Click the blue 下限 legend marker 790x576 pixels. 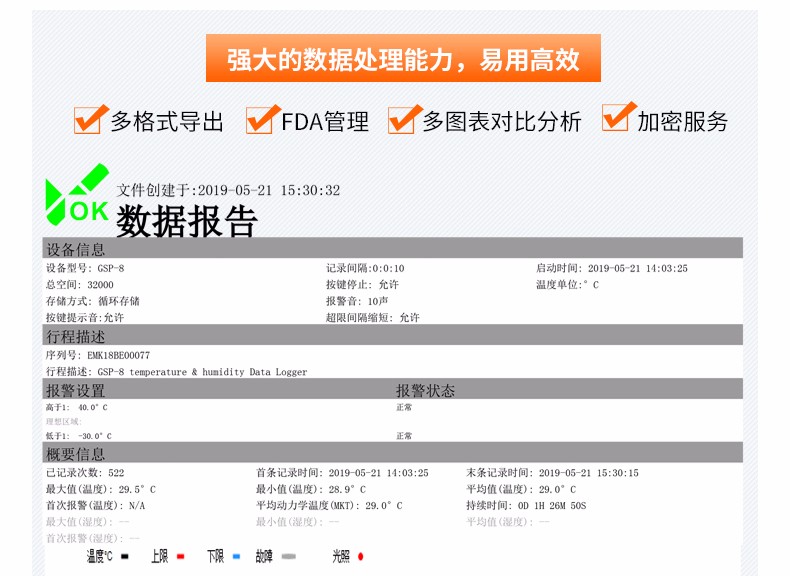pos(237,556)
